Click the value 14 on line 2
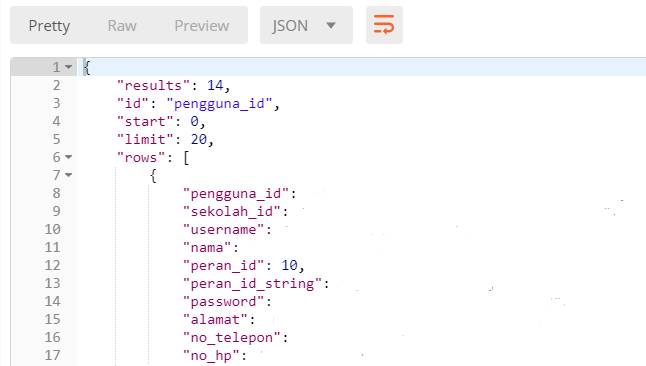The height and width of the screenshot is (366, 646). click(x=215, y=85)
